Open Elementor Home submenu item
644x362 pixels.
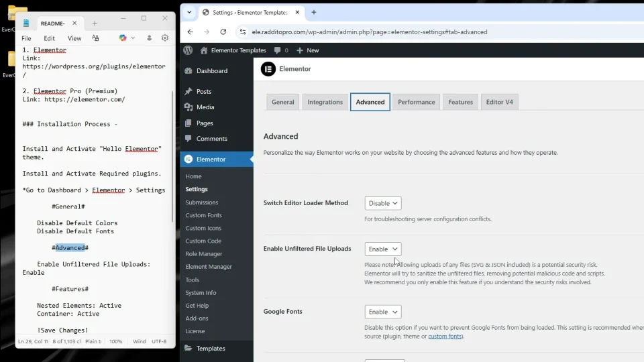193,176
